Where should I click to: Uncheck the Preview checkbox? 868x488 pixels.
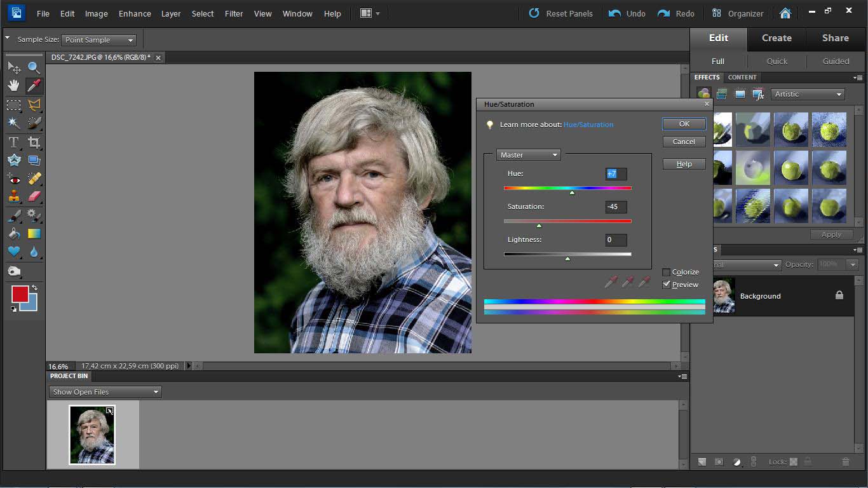(666, 285)
